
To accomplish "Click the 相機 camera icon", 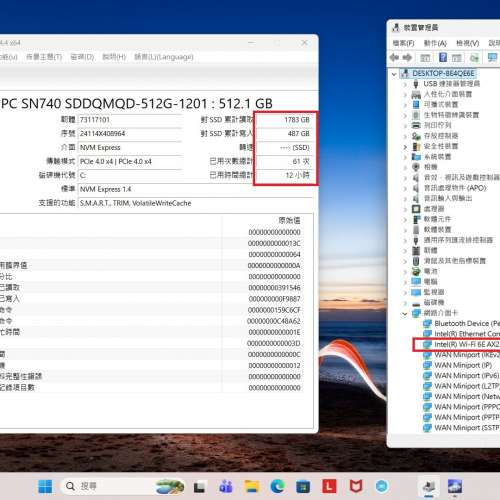I will click(416, 167).
